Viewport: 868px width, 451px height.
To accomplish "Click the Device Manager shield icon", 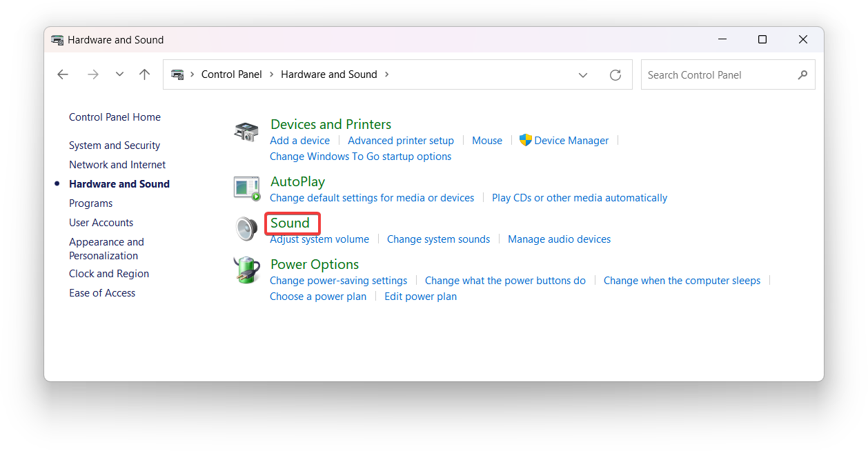I will 525,140.
